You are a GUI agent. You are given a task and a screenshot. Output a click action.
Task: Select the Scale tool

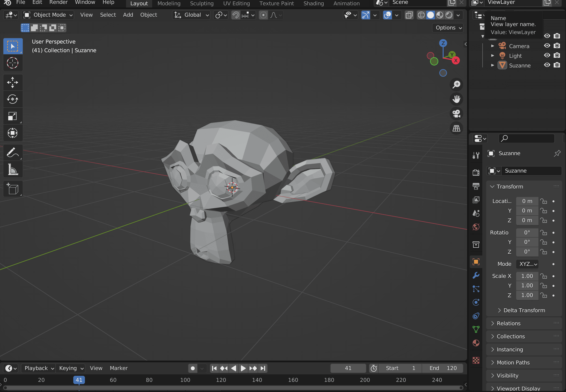tap(13, 116)
